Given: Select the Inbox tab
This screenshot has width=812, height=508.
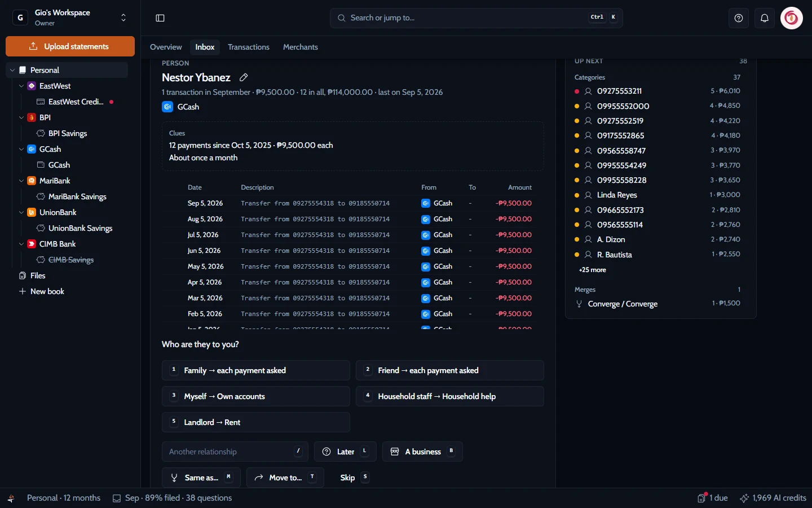Looking at the screenshot, I should pos(205,47).
